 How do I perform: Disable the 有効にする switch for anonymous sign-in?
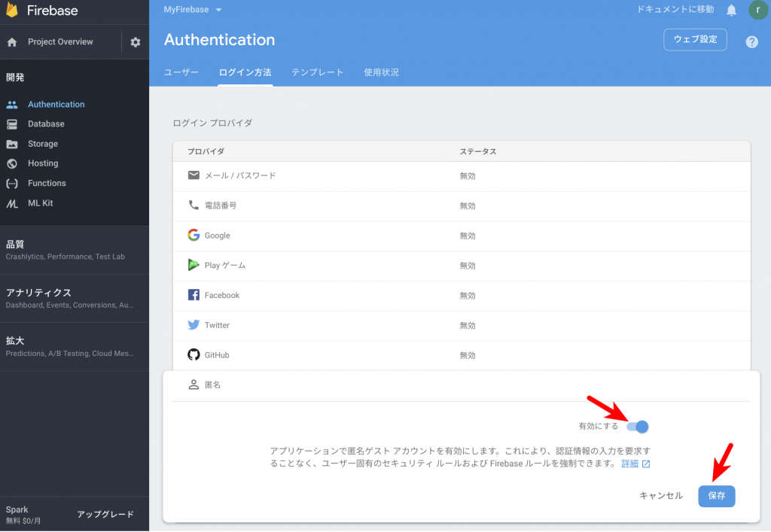click(x=638, y=427)
